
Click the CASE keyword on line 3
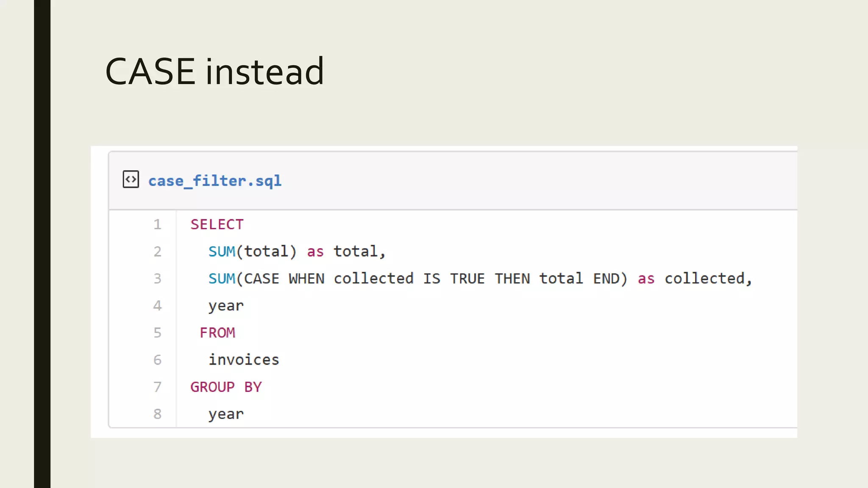(262, 278)
